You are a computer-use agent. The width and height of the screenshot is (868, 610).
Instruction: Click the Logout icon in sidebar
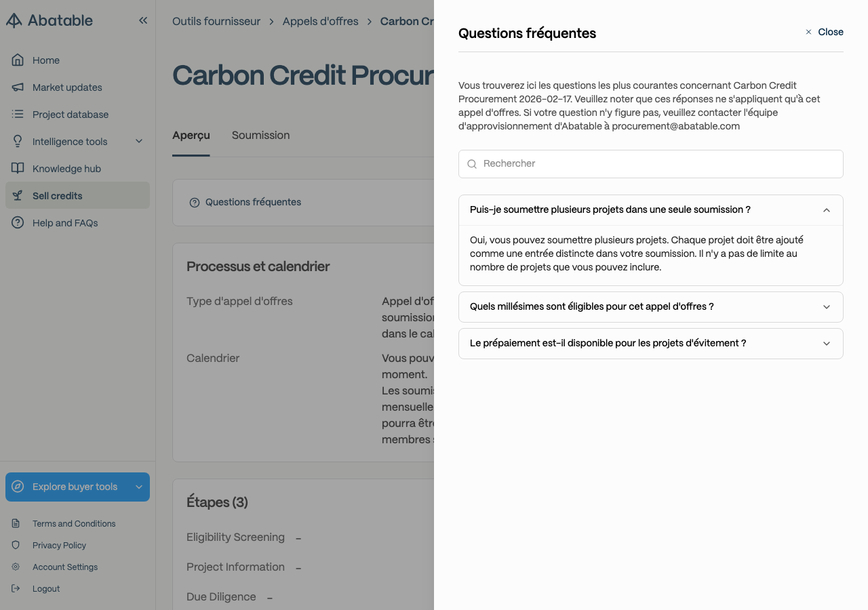(x=16, y=588)
